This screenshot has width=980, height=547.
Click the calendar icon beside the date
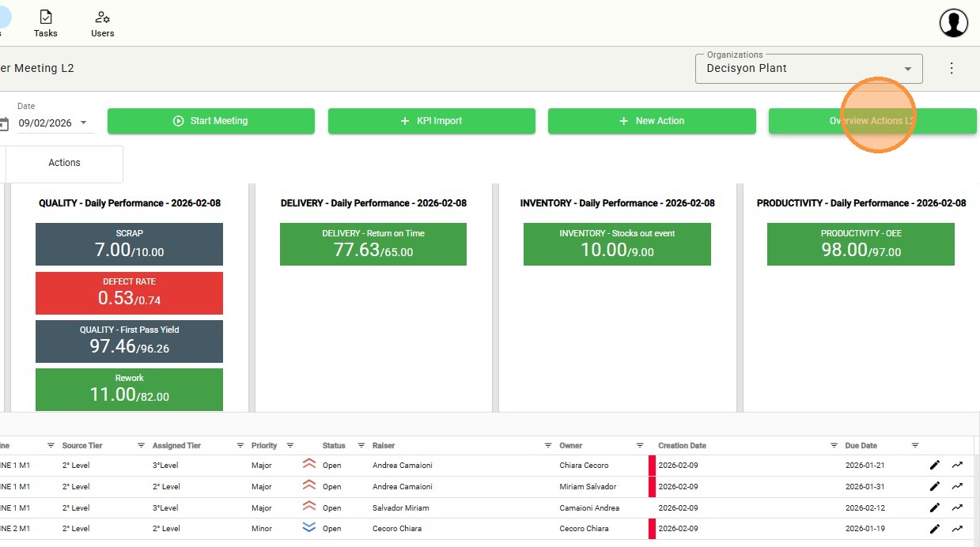click(4, 123)
